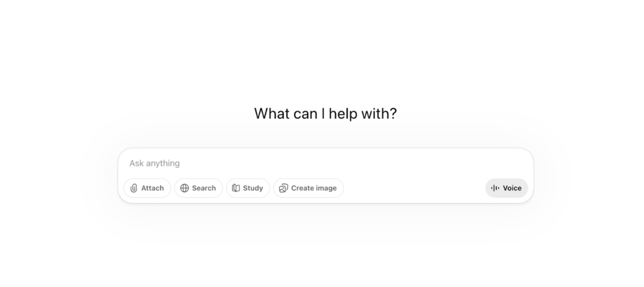Image resolution: width=644 pixels, height=287 pixels.
Task: Click the "What can I help with?" heading
Action: pos(325,114)
